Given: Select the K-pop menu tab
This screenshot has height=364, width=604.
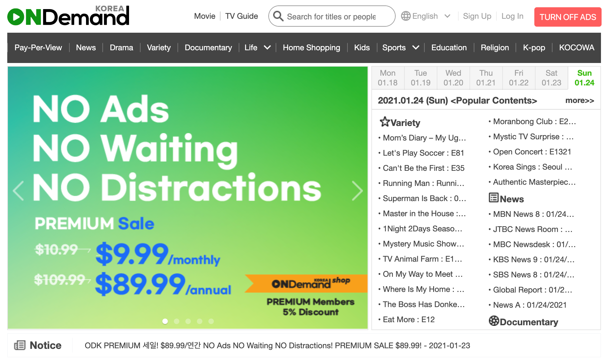Looking at the screenshot, I should (x=533, y=48).
